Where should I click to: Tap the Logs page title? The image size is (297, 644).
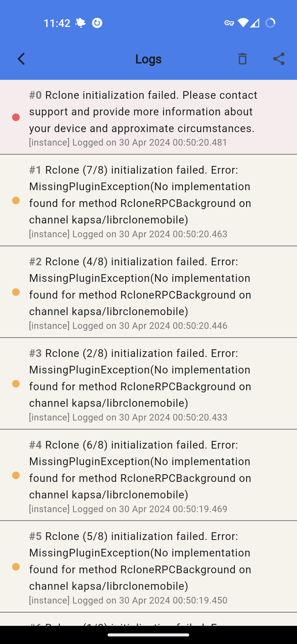click(148, 59)
